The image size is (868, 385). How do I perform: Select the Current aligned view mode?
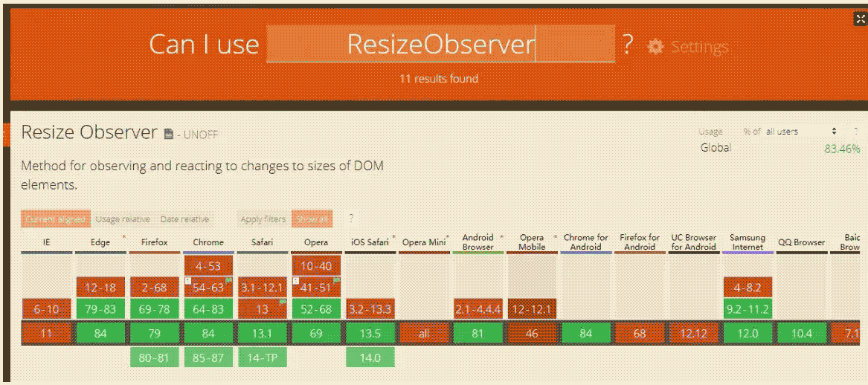[55, 219]
